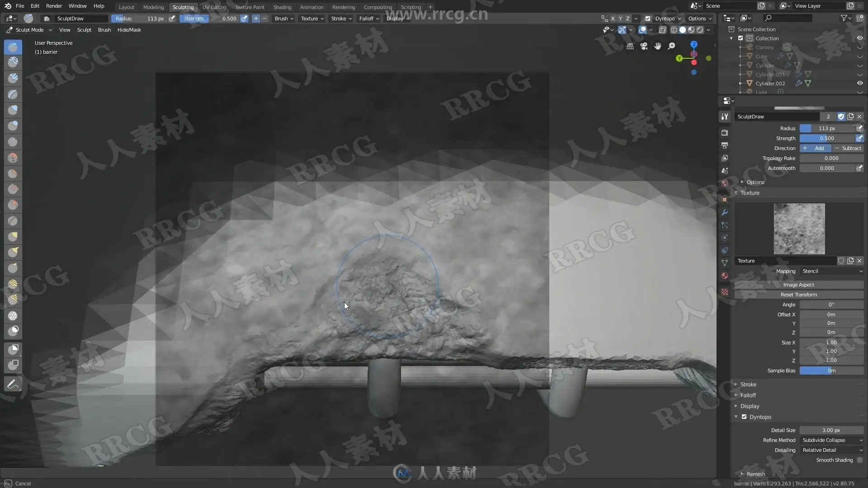Click the Image Aspect button

(798, 285)
